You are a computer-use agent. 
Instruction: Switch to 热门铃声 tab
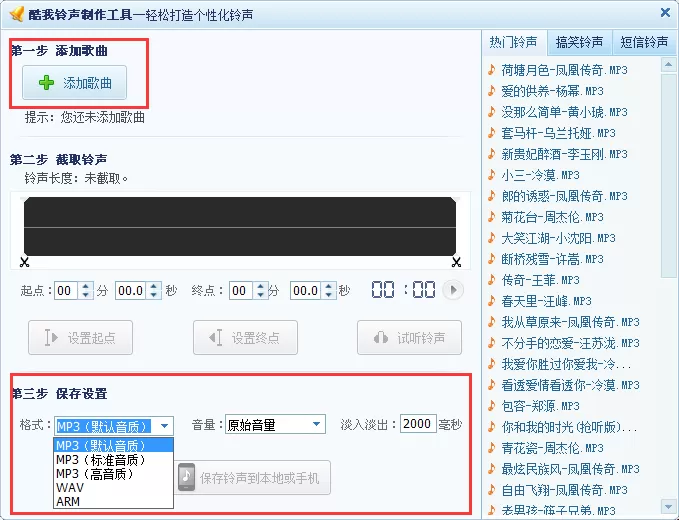pos(514,42)
